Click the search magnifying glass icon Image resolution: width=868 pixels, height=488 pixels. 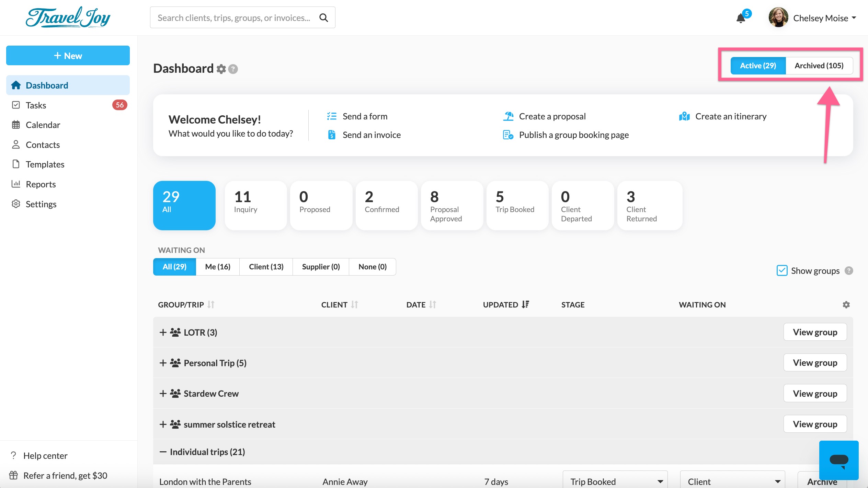coord(323,18)
